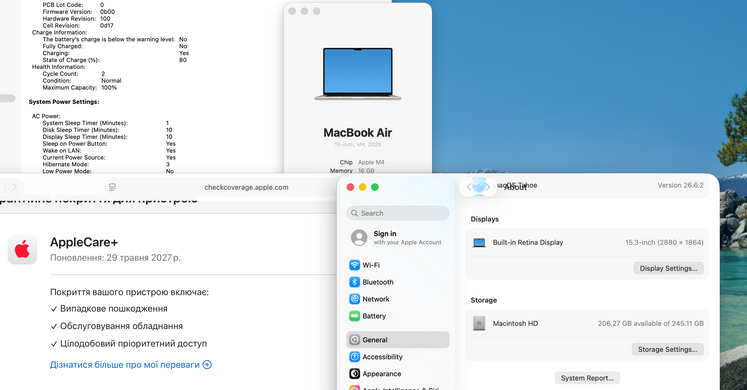Click the Firmware Version 0b00 row
The width and height of the screenshot is (747, 390).
point(79,11)
